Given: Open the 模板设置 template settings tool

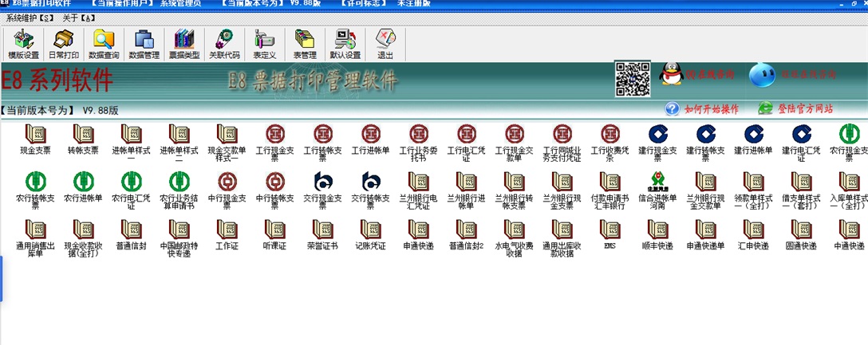Looking at the screenshot, I should 24,44.
